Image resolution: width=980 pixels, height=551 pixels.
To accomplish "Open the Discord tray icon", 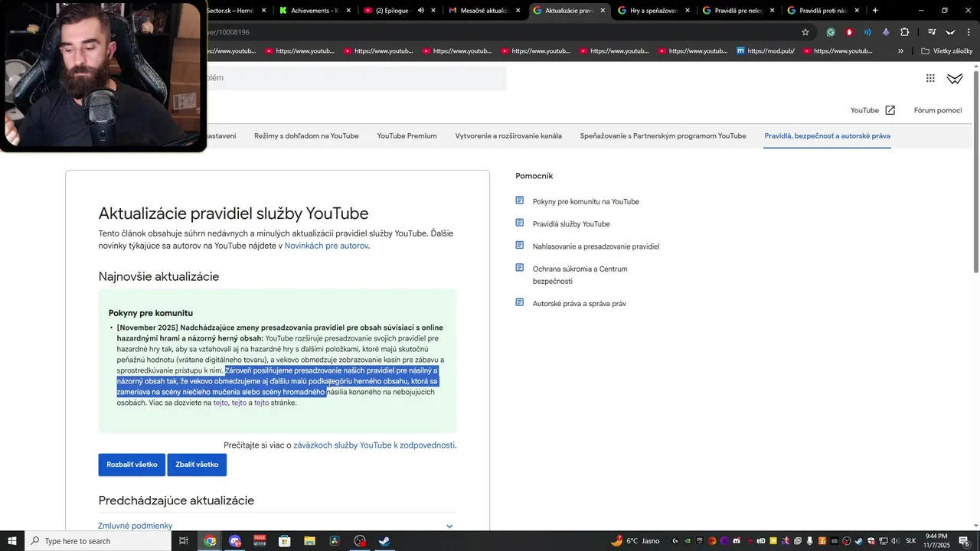I will [737, 541].
